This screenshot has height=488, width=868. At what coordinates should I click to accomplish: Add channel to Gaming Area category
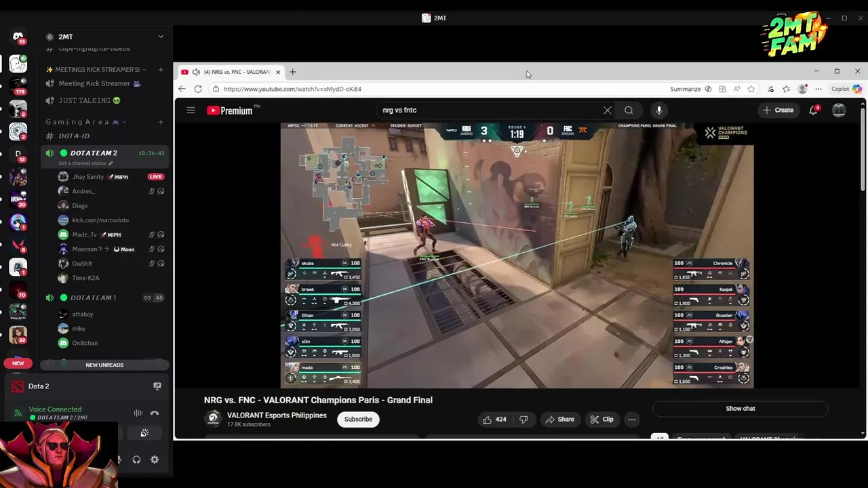point(161,122)
